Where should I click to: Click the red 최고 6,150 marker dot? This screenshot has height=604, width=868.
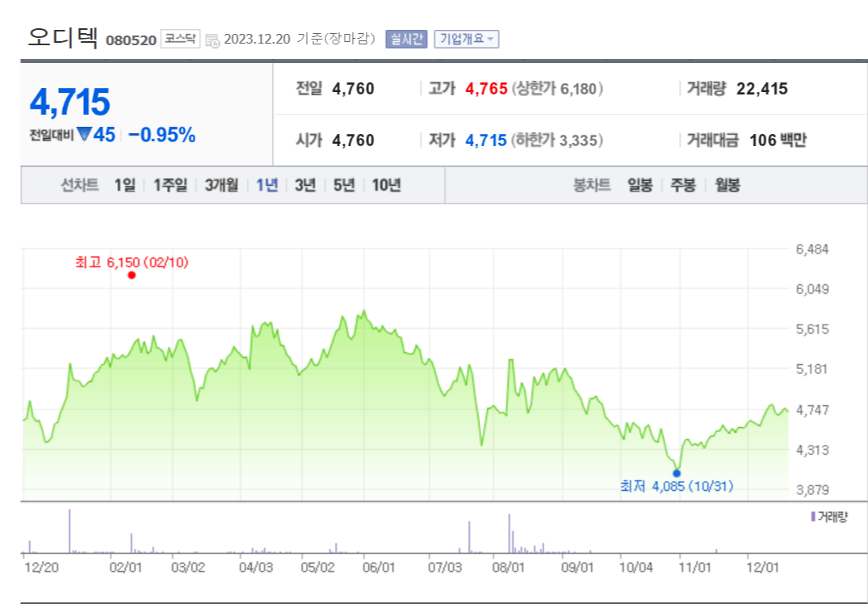click(x=132, y=275)
